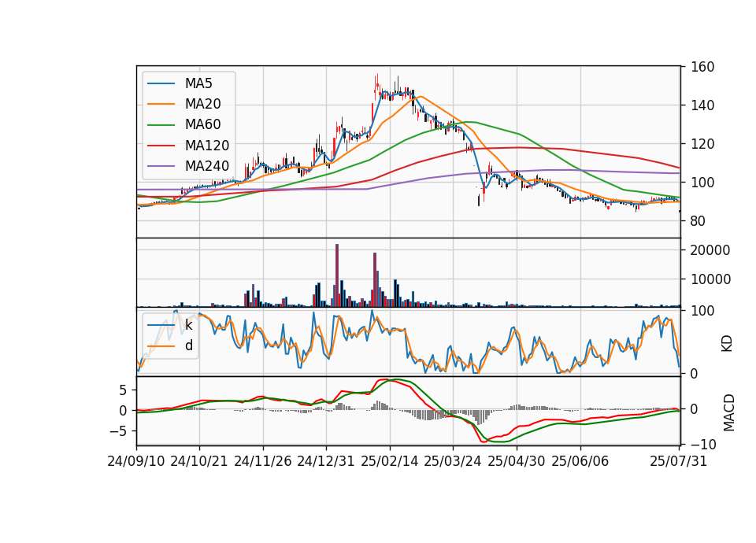Click the 25/02/14 date axis label

390,461
